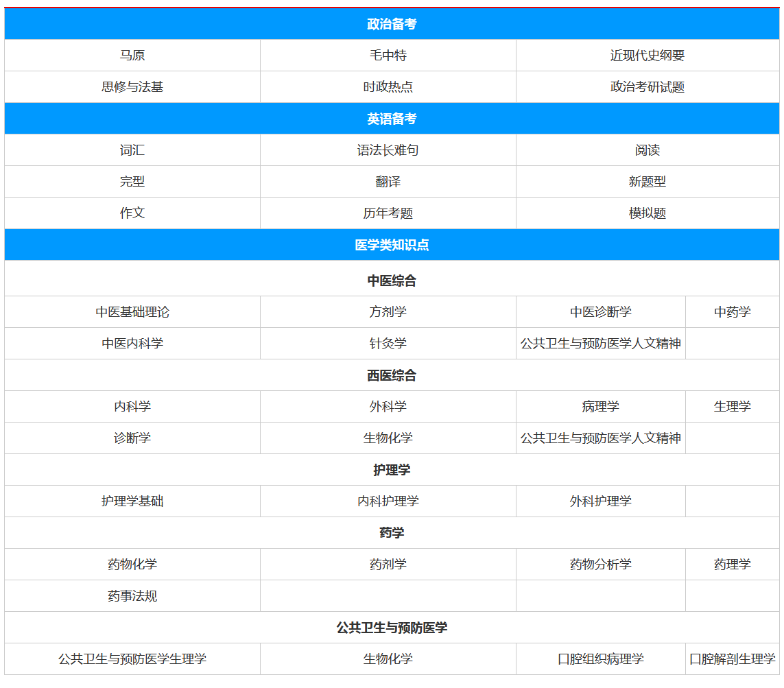Select the 药事法规 link
Viewport: 784px width, 688px height.
(132, 596)
